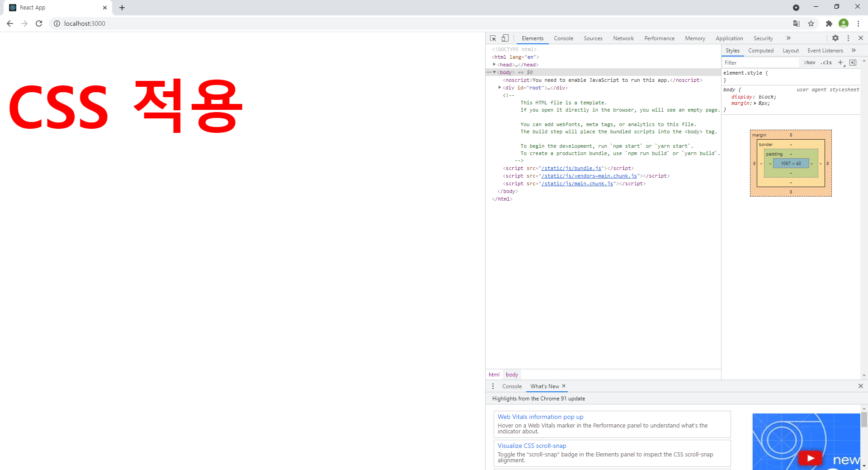Play the YouTube video thumbnail
The width and height of the screenshot is (868, 470).
coord(810,458)
